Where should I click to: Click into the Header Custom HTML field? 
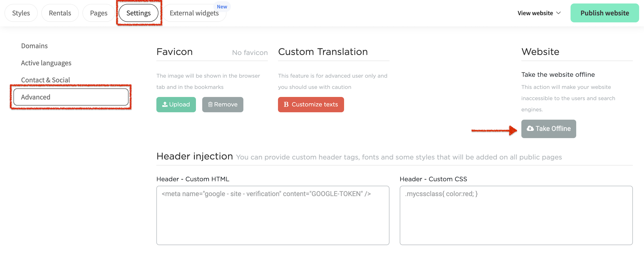pyautogui.click(x=272, y=215)
